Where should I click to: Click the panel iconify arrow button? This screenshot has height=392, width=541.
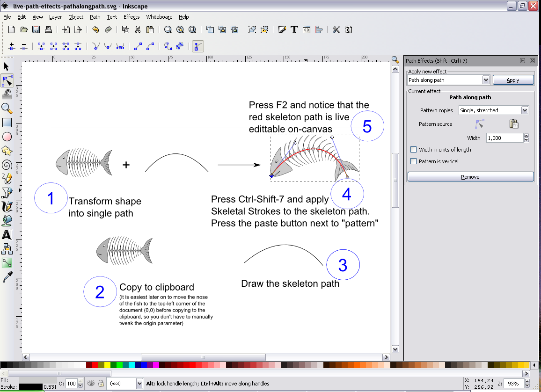[x=522, y=61]
